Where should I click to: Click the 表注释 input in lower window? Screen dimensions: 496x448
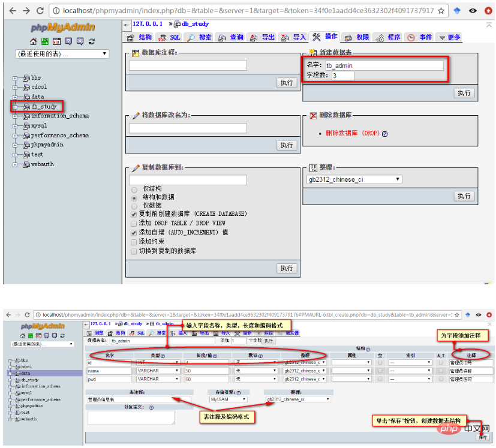coord(139,399)
